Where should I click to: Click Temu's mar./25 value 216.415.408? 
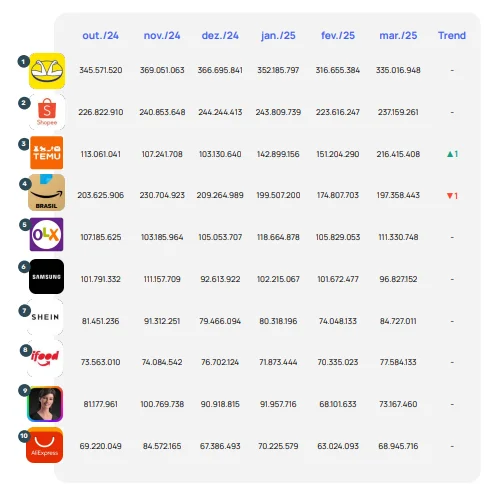(x=398, y=154)
